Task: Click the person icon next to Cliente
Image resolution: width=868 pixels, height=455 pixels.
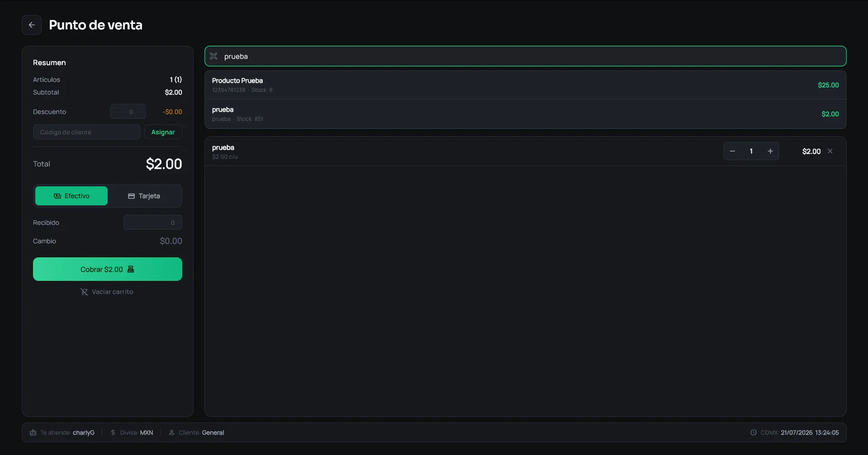Action: (x=171, y=432)
